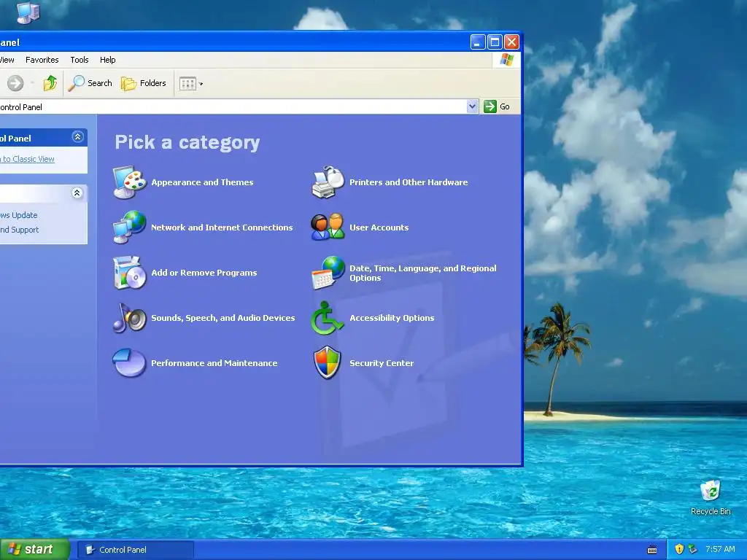Click the Windows flag logo in menu bar
The image size is (747, 560).
[507, 60]
